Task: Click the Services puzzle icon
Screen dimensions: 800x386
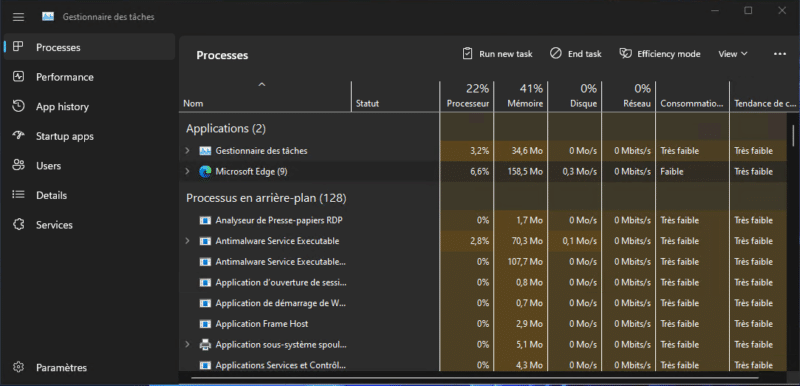Action: 18,224
